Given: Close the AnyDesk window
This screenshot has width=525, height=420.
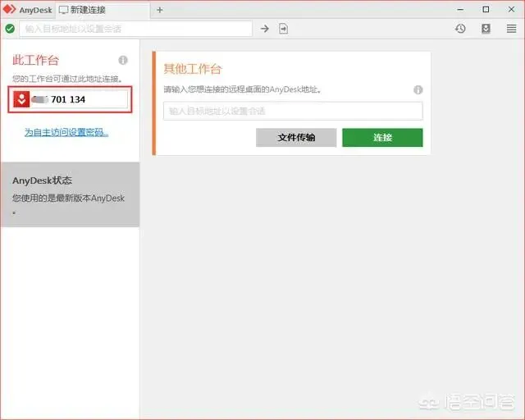Looking at the screenshot, I should [511, 9].
